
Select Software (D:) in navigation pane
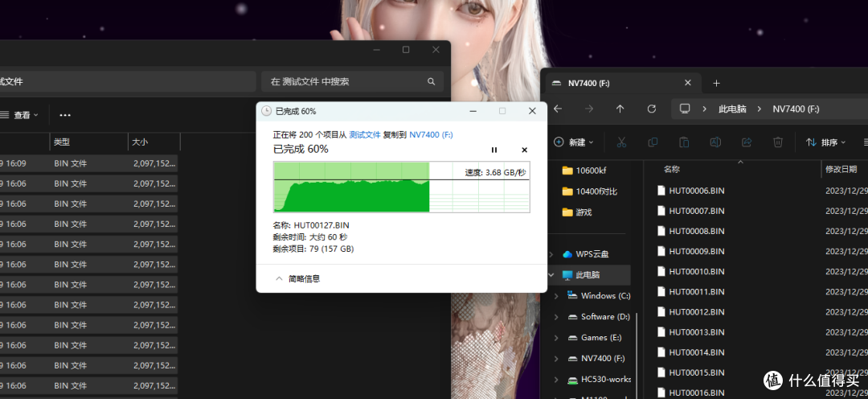pyautogui.click(x=600, y=317)
